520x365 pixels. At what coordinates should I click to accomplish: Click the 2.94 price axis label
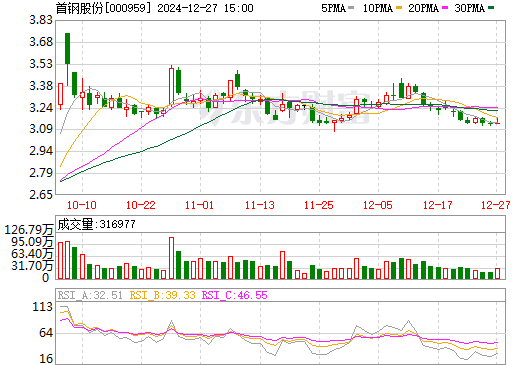[x=41, y=151]
